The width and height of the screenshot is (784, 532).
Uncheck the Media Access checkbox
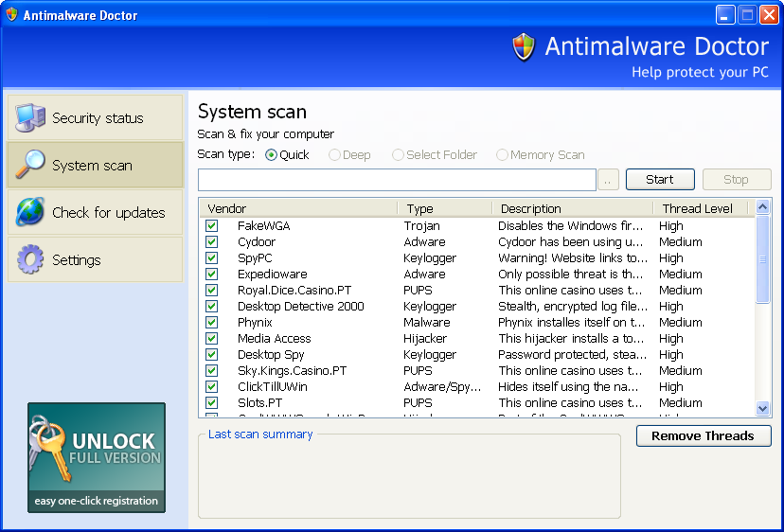pyautogui.click(x=211, y=339)
